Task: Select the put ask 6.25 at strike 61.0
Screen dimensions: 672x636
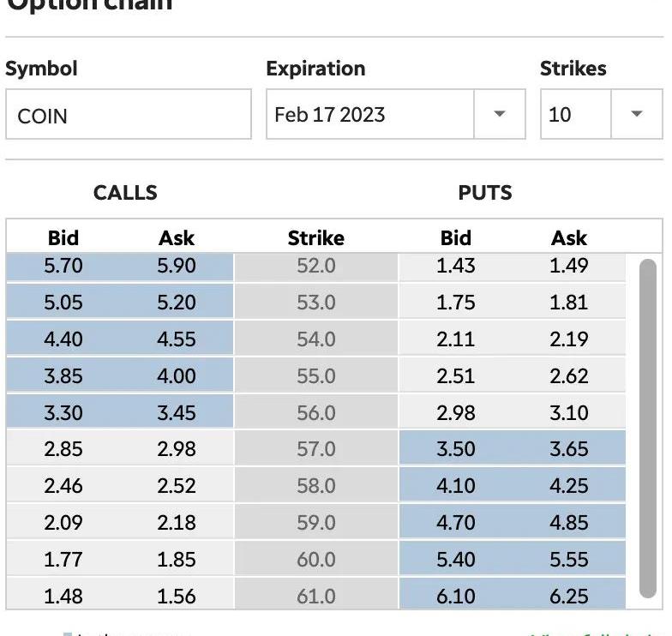Action: [569, 596]
